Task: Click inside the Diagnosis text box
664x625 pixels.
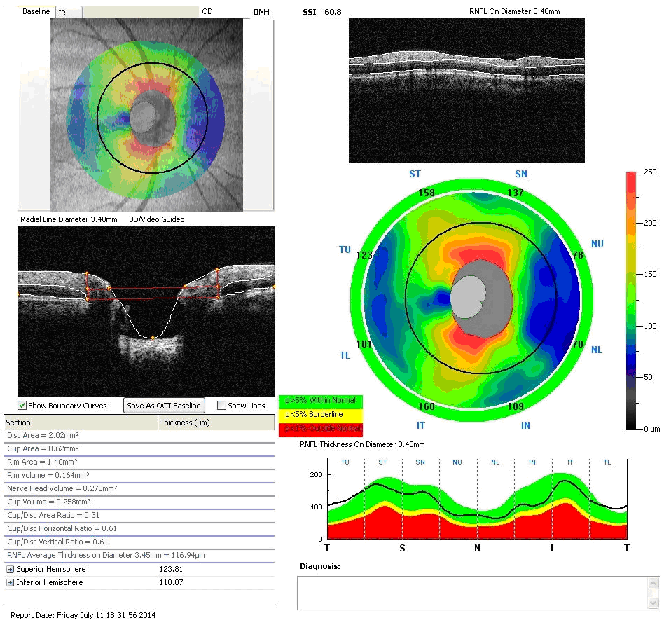Action: pyautogui.click(x=470, y=592)
